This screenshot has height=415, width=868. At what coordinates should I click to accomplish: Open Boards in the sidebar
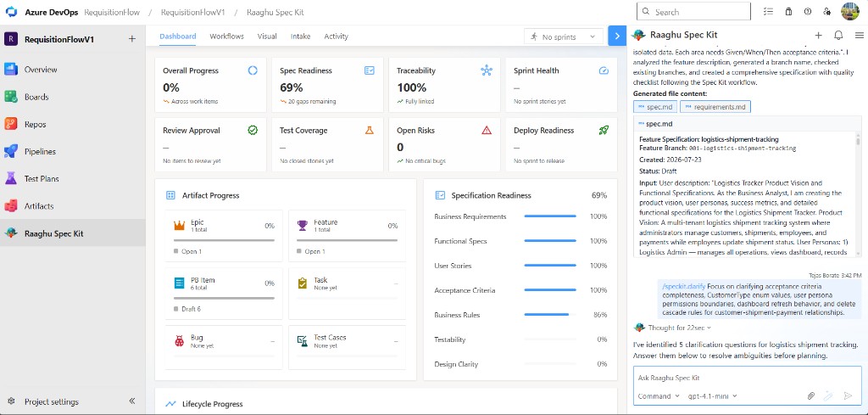(73, 97)
